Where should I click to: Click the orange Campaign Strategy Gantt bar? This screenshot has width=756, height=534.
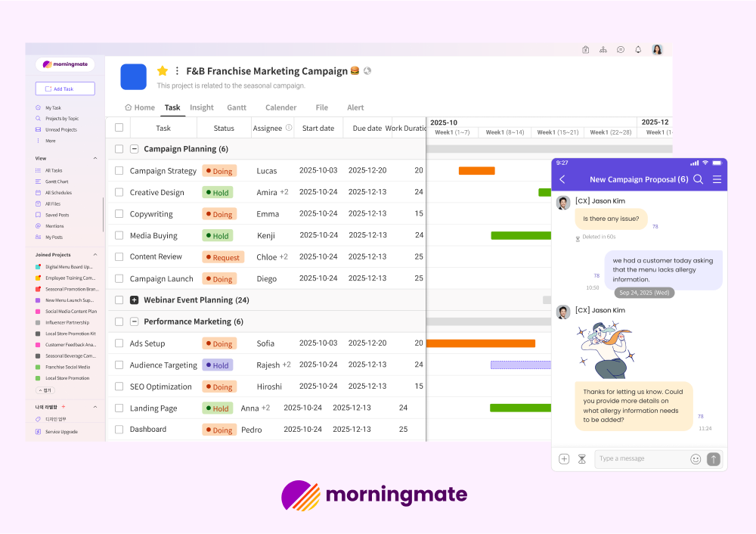click(476, 171)
